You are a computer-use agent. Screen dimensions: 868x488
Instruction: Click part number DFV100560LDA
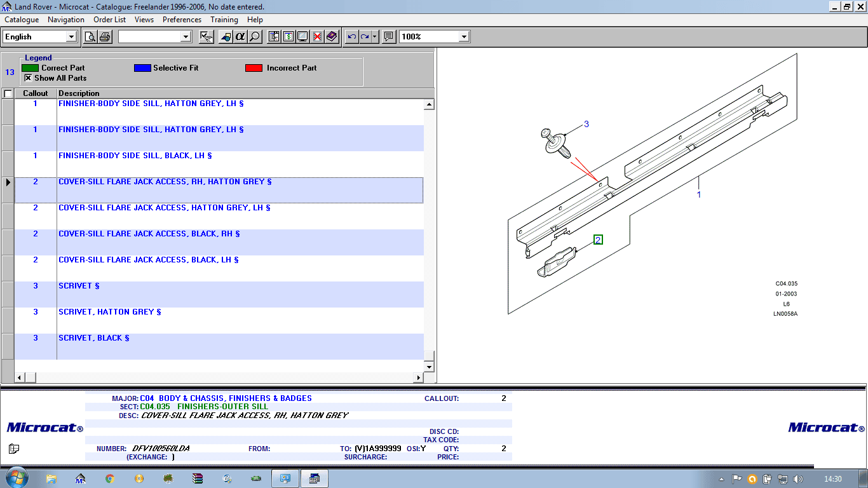click(x=161, y=449)
